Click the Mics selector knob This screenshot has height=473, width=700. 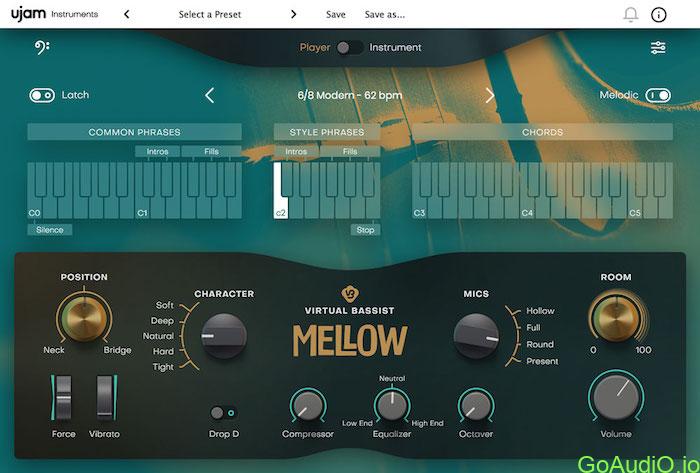pos(476,336)
